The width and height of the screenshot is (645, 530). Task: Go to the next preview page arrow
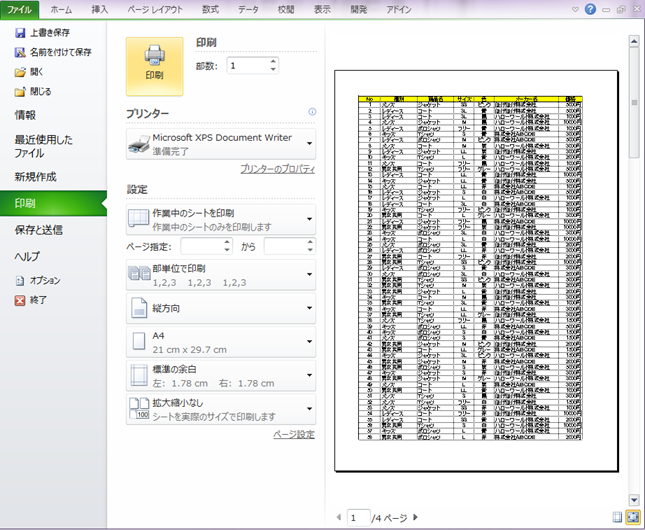pyautogui.click(x=415, y=517)
